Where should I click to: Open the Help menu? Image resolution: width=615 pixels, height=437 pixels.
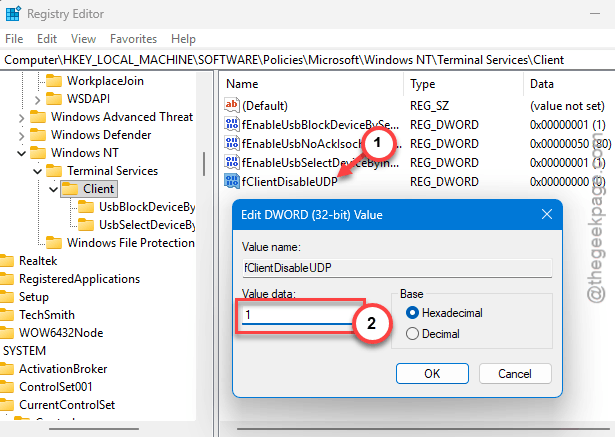pyautogui.click(x=183, y=39)
